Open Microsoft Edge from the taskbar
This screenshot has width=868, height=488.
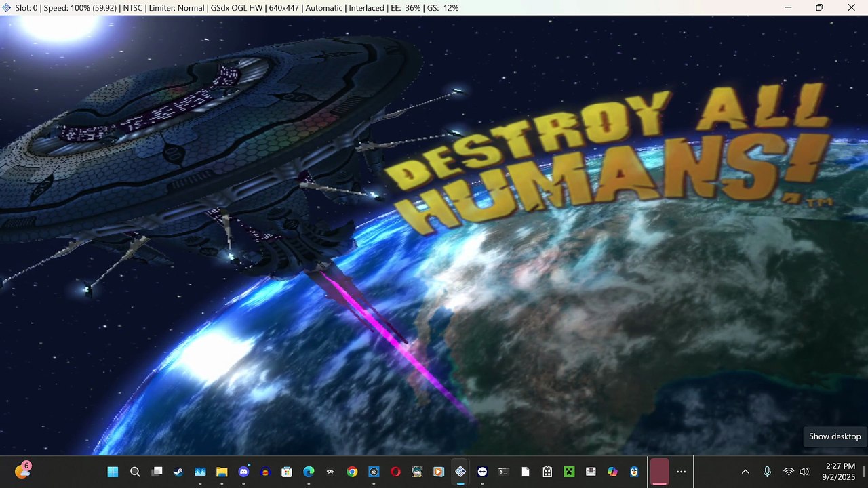coord(309,472)
